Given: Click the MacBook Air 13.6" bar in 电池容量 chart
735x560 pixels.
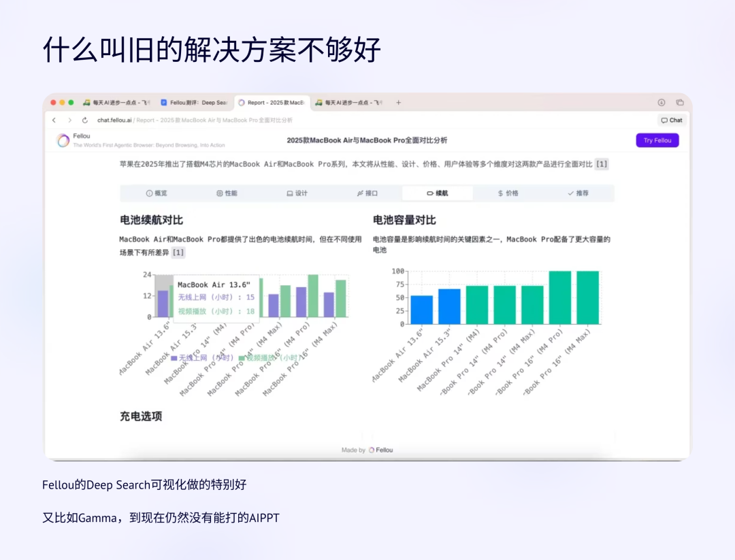Looking at the screenshot, I should pos(421,310).
